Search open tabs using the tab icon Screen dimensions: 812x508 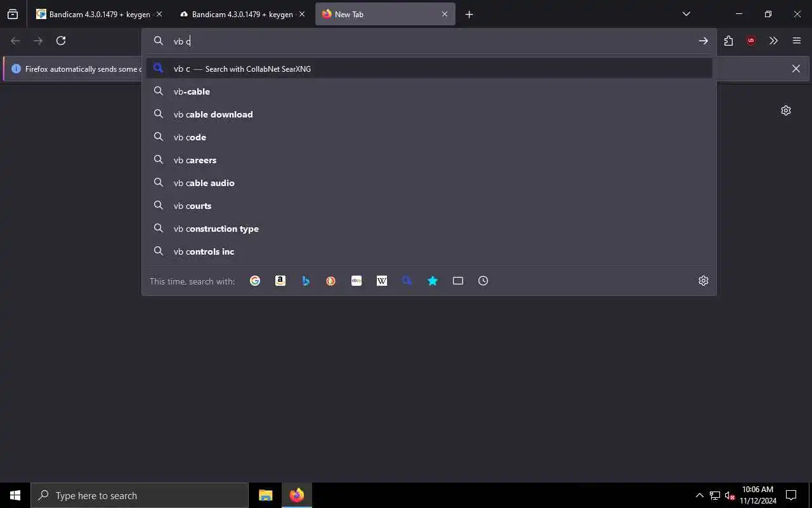pyautogui.click(x=458, y=281)
